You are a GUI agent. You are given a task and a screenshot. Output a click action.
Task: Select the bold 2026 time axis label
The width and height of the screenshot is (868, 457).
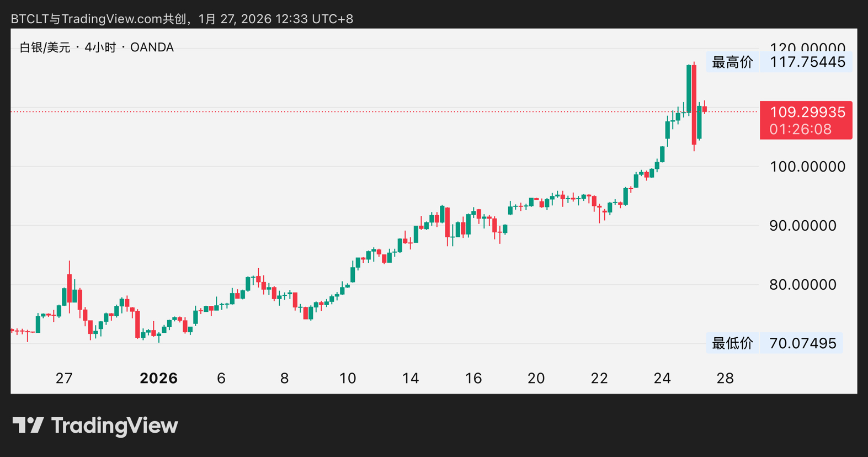coord(158,378)
